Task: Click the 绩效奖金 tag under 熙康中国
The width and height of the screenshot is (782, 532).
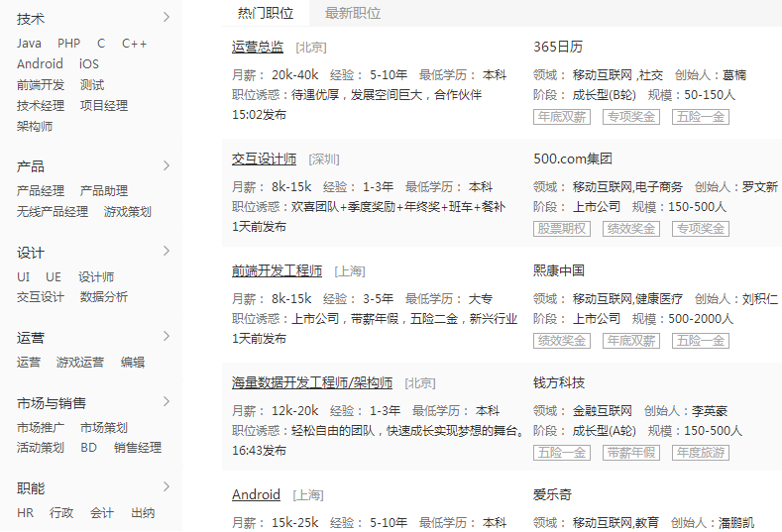Action: (562, 341)
